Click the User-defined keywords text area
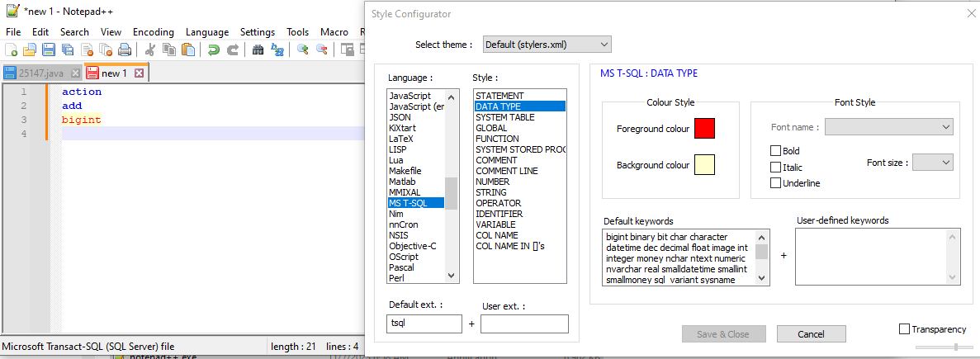This screenshot has width=980, height=359. click(877, 257)
